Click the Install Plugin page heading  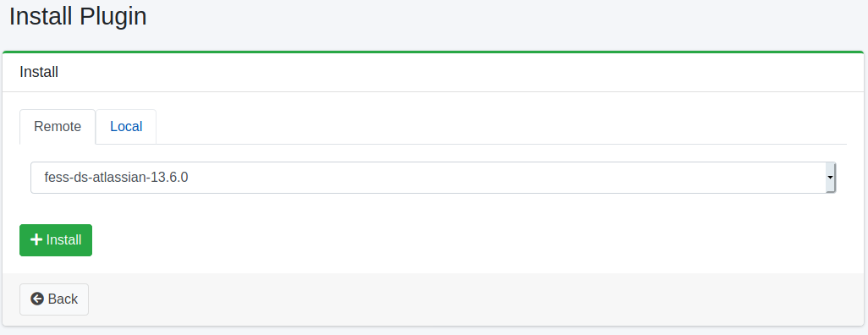pos(78,17)
